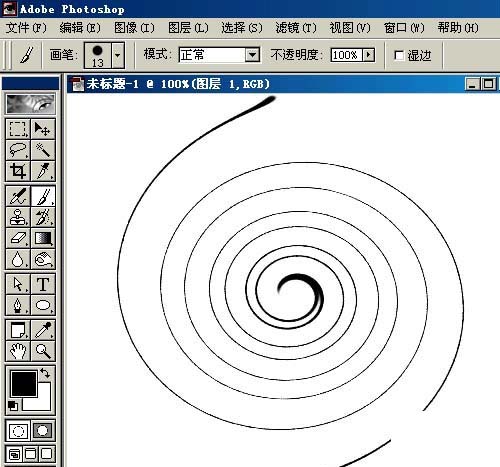Choose the Lasso tool
The height and width of the screenshot is (467, 500).
(18, 150)
